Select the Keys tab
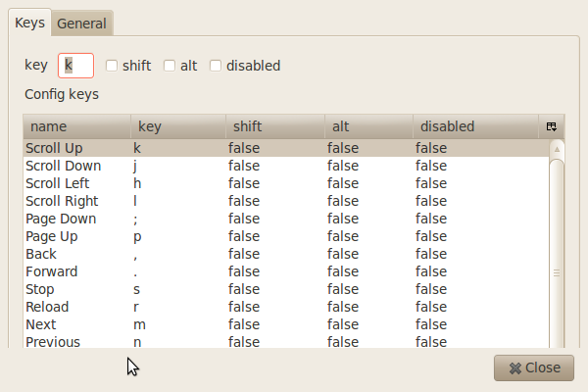 (30, 23)
